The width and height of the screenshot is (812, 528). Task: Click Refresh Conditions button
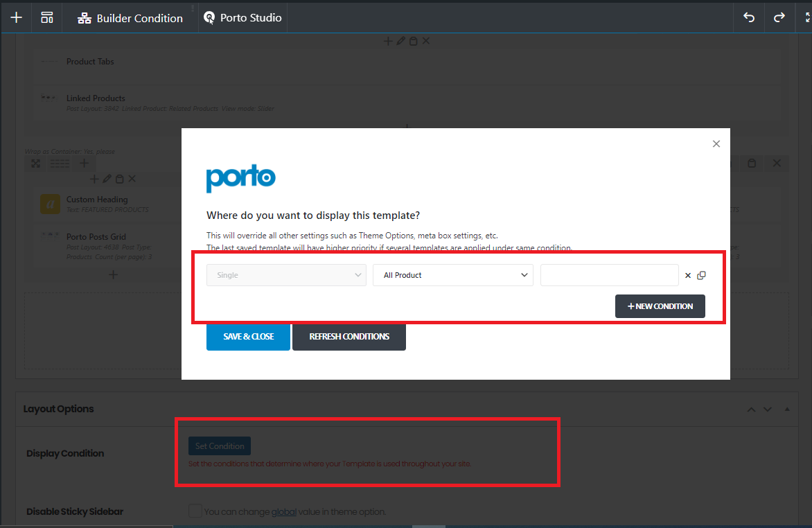pos(349,337)
